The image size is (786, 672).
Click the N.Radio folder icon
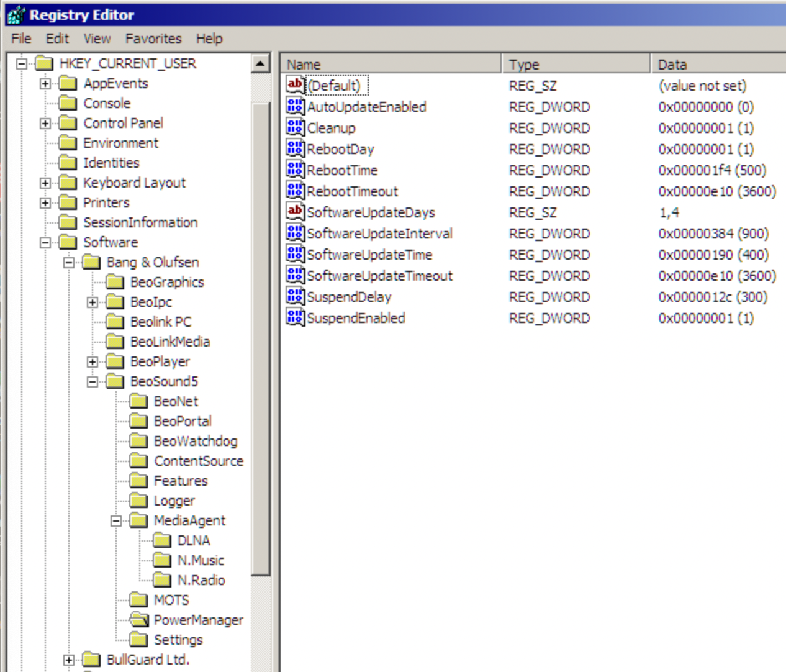162,580
